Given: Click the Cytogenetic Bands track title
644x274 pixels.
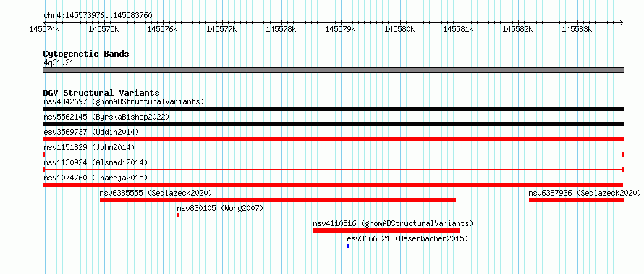Looking at the screenshot, I should [x=86, y=54].
